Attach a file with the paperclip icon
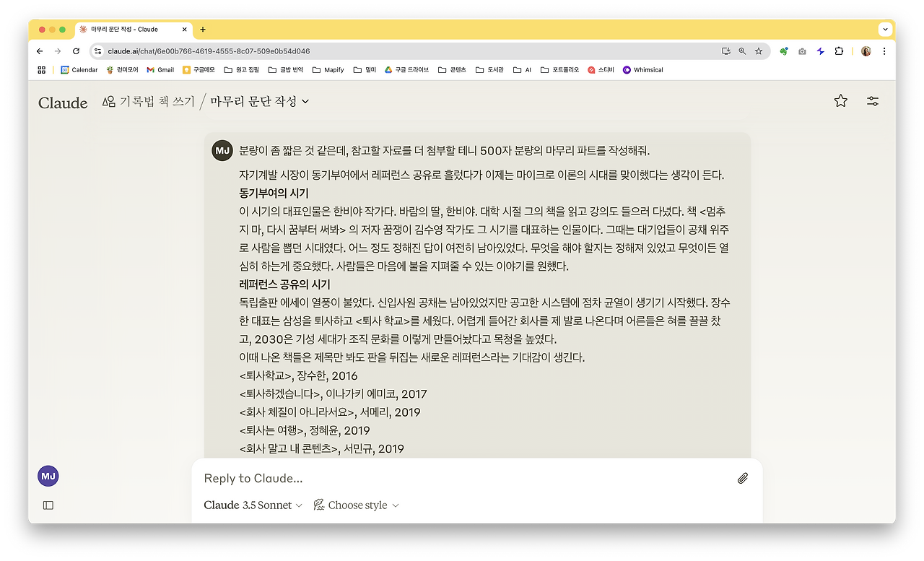924x561 pixels. 742,478
